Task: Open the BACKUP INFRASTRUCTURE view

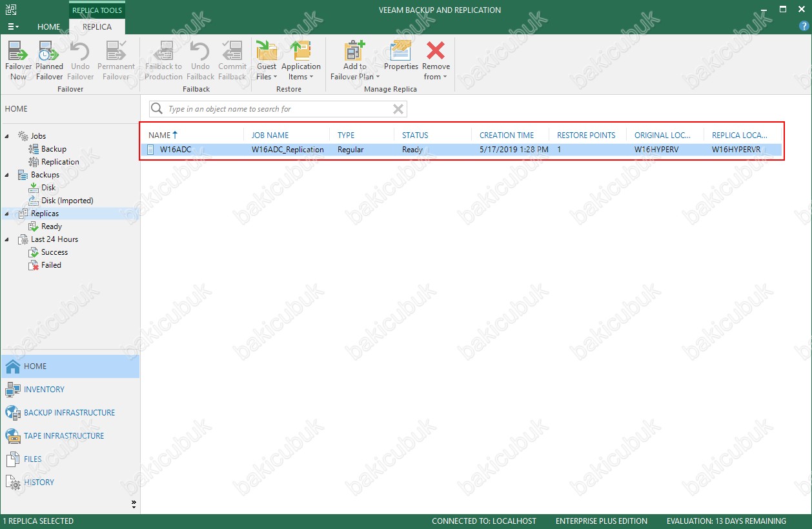Action: tap(70, 413)
